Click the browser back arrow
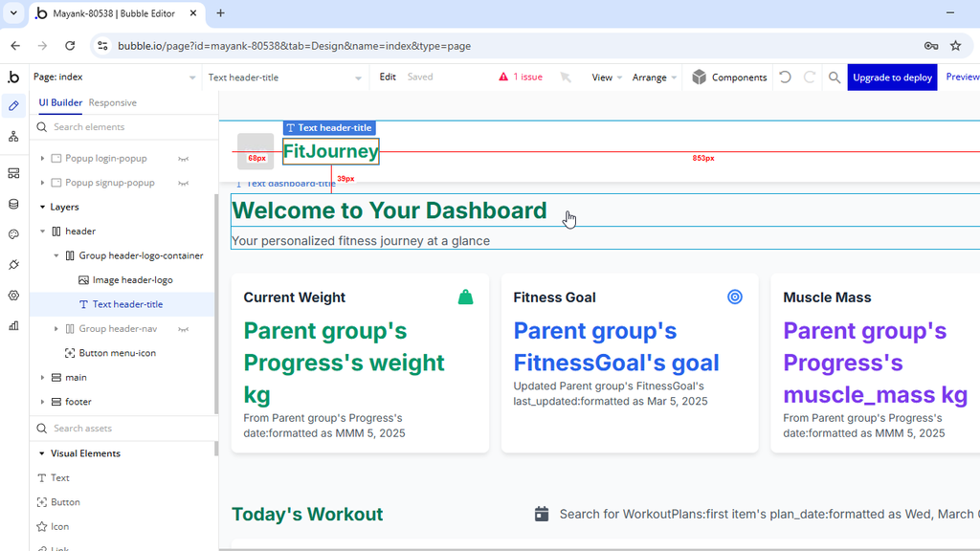The width and height of the screenshot is (980, 551). tap(15, 46)
